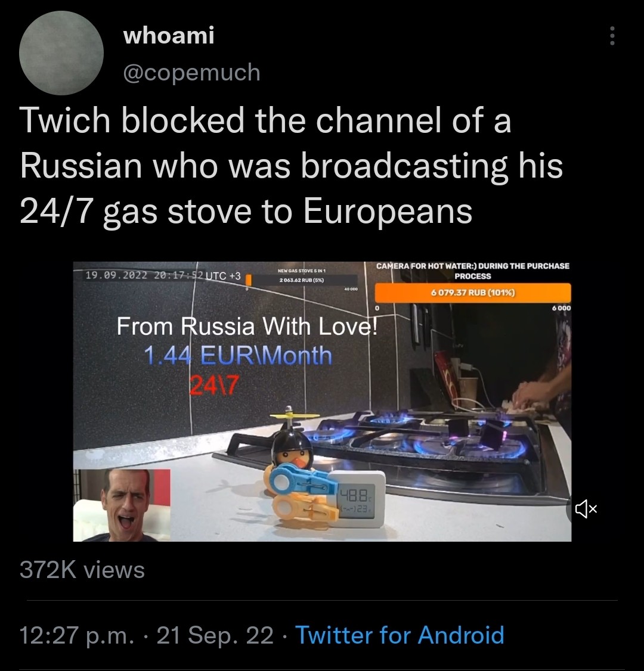Image resolution: width=644 pixels, height=671 pixels.
Task: Click the 19.09.2022 video timestamp overlay
Action: (163, 275)
